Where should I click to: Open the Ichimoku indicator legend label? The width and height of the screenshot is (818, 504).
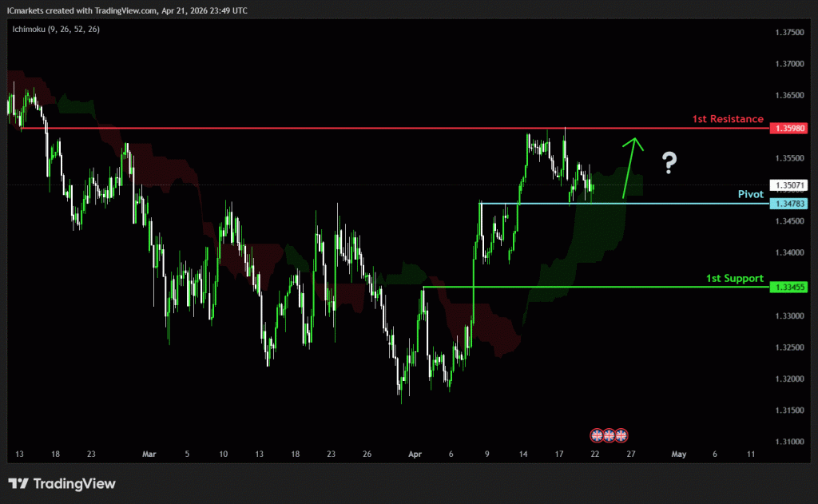coord(54,30)
